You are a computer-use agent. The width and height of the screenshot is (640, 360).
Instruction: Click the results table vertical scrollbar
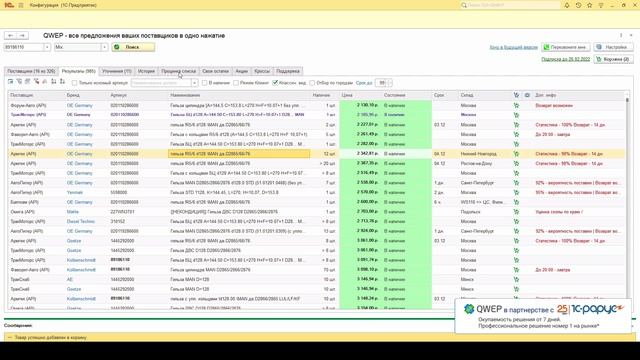pos(627,196)
